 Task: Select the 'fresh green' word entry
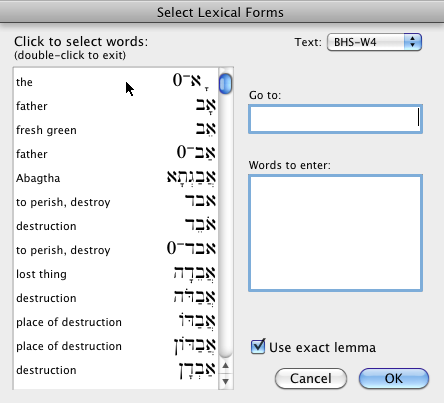(x=116, y=130)
